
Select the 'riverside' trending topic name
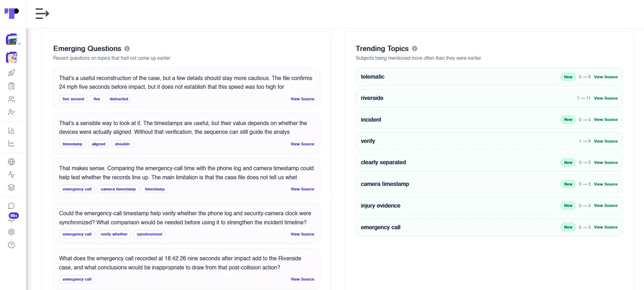372,98
